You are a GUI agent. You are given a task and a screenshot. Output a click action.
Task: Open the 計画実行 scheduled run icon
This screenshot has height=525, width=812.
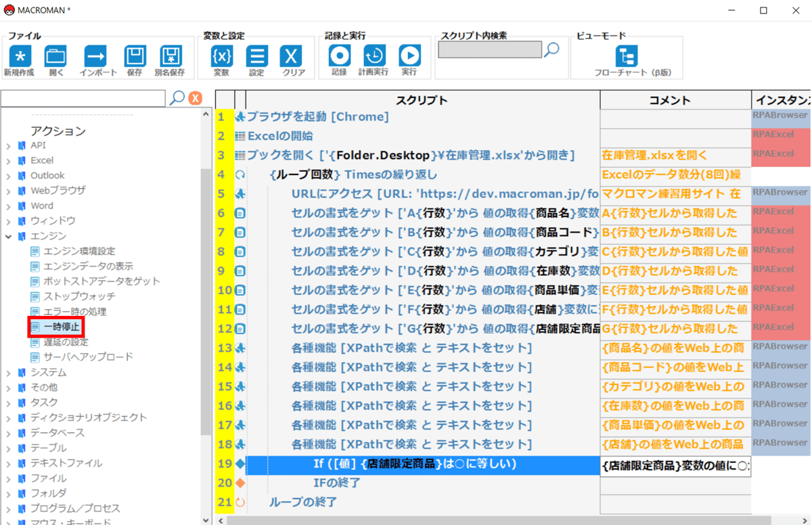point(374,56)
